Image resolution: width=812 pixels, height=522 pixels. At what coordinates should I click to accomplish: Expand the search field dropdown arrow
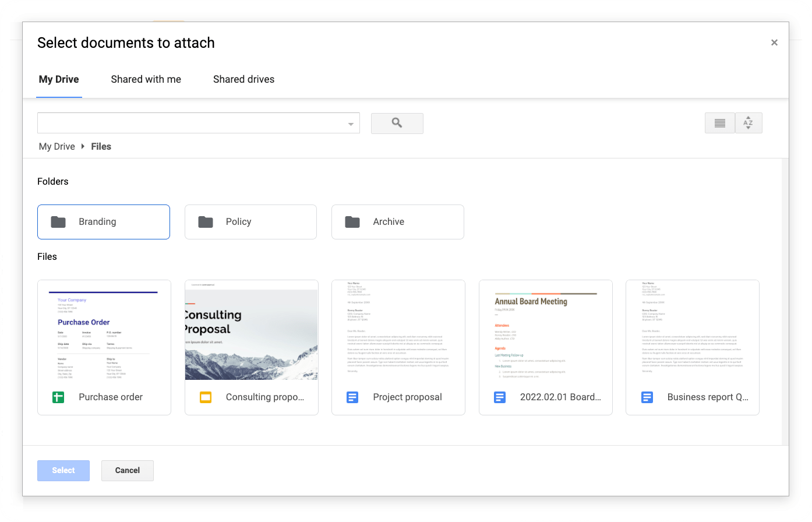point(350,124)
